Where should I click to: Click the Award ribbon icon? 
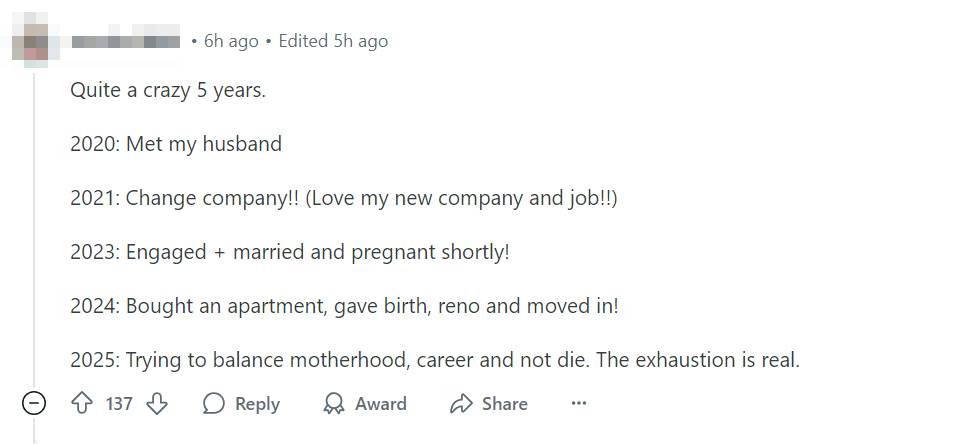333,404
